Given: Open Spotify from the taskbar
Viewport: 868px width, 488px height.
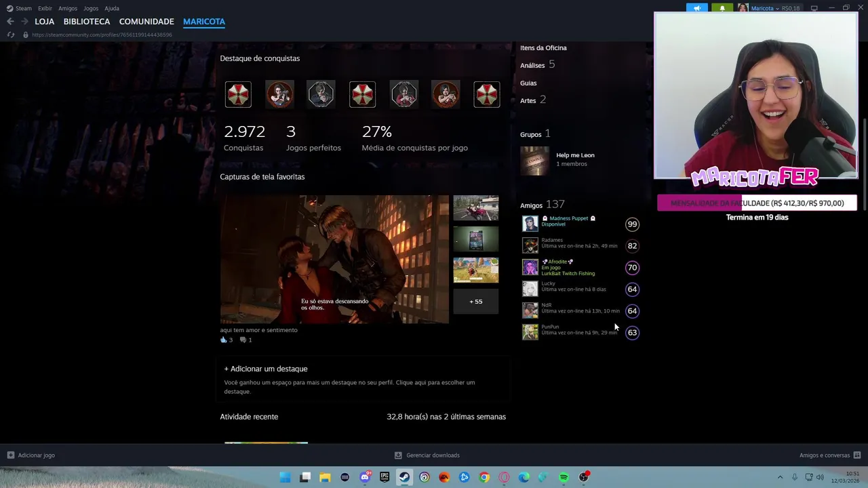Looking at the screenshot, I should tap(564, 477).
